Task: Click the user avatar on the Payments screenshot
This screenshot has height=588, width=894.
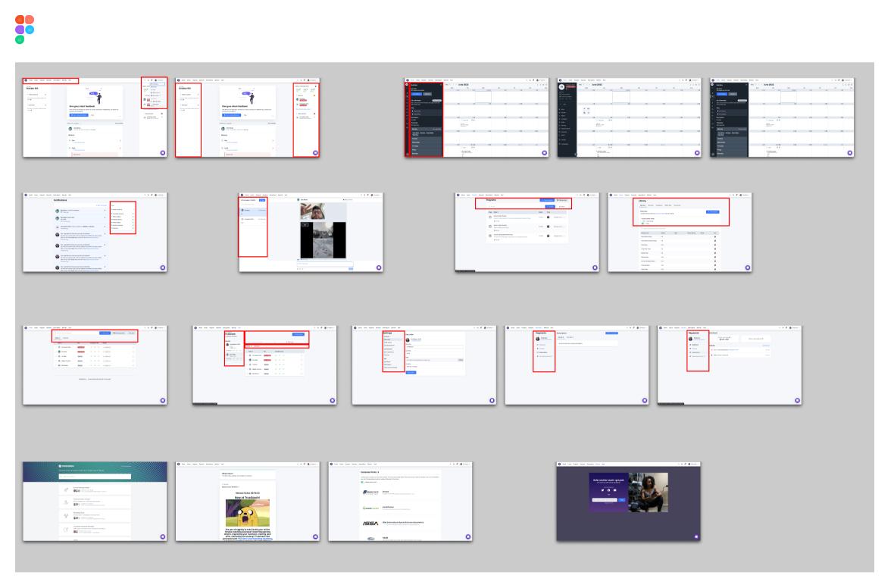Action: 538,339
